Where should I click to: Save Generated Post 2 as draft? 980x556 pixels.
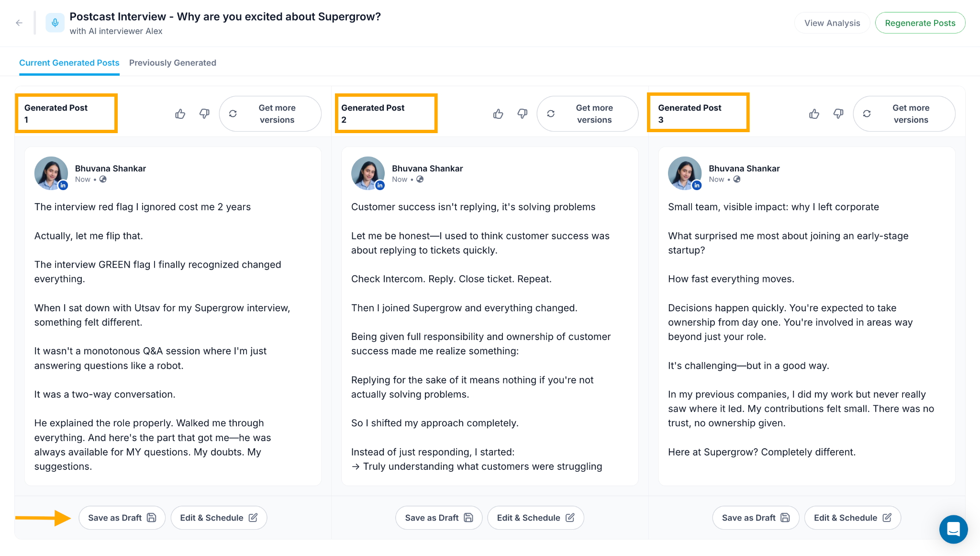439,518
